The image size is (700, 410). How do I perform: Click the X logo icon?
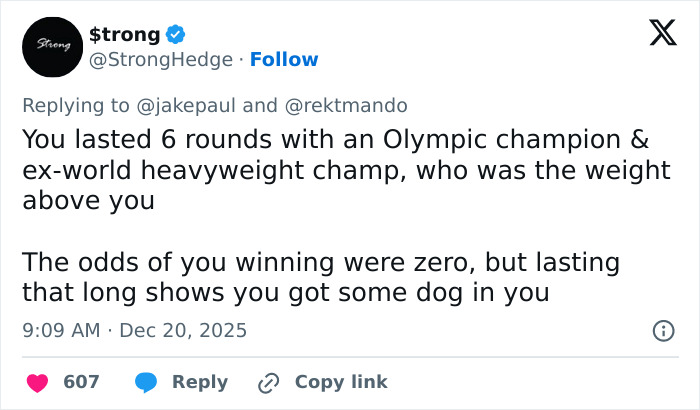pyautogui.click(x=656, y=36)
